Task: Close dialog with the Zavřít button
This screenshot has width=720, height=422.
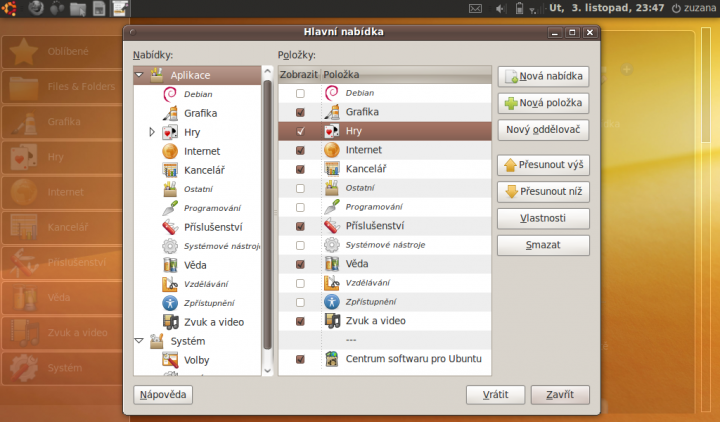Action: [560, 395]
